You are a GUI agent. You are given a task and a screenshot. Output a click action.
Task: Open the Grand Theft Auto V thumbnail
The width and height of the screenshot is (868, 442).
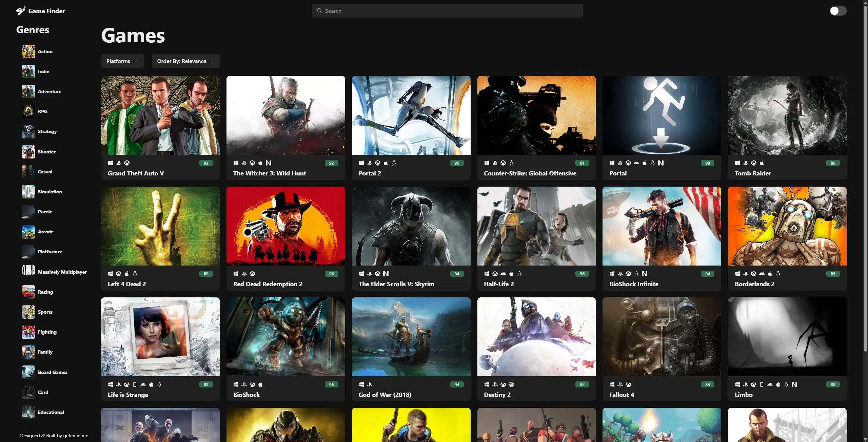160,115
